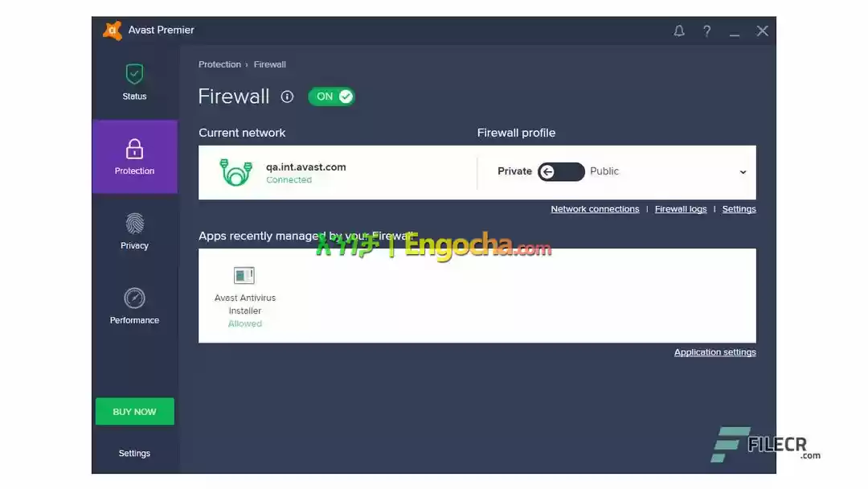The height and width of the screenshot is (489, 868).
Task: Open the firewall Settings link
Action: click(739, 209)
